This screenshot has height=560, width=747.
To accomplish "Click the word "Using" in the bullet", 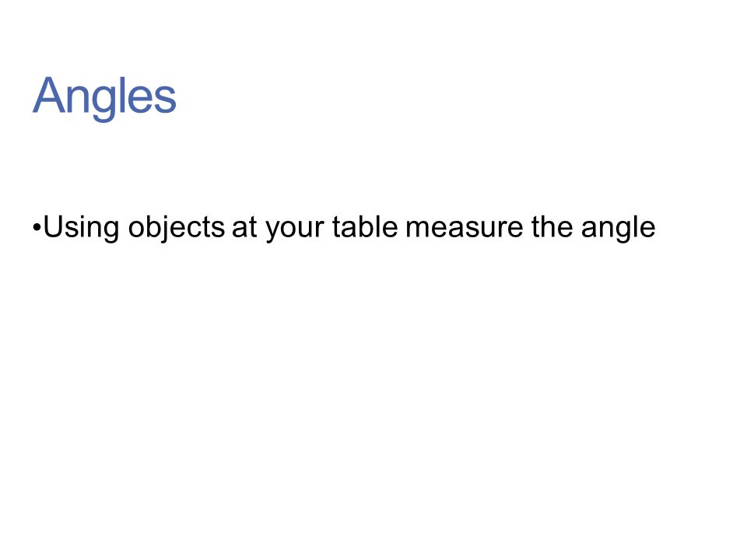I will pyautogui.click(x=81, y=228).
